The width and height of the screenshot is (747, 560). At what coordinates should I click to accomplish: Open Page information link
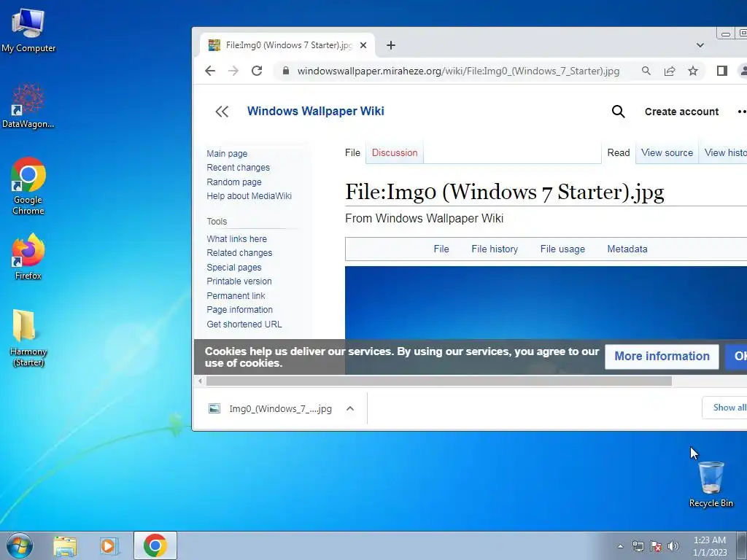tap(239, 309)
